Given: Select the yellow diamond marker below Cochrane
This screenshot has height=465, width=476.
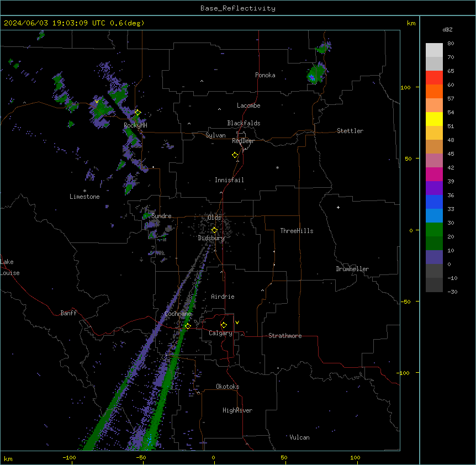Looking at the screenshot, I should [x=188, y=326].
